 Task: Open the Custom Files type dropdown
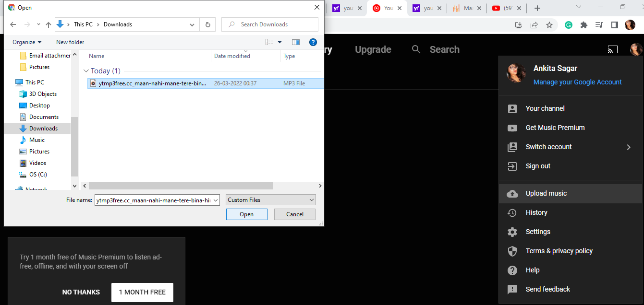click(271, 200)
